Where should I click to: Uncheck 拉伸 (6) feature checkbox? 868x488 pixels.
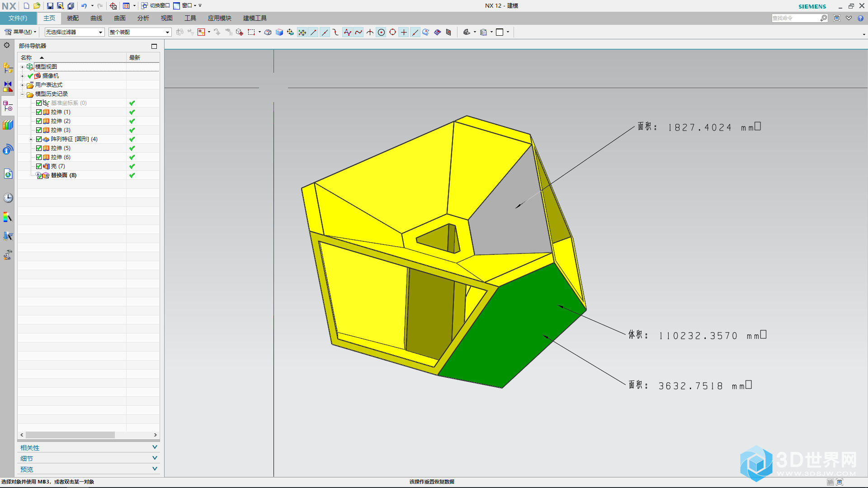[x=39, y=157]
